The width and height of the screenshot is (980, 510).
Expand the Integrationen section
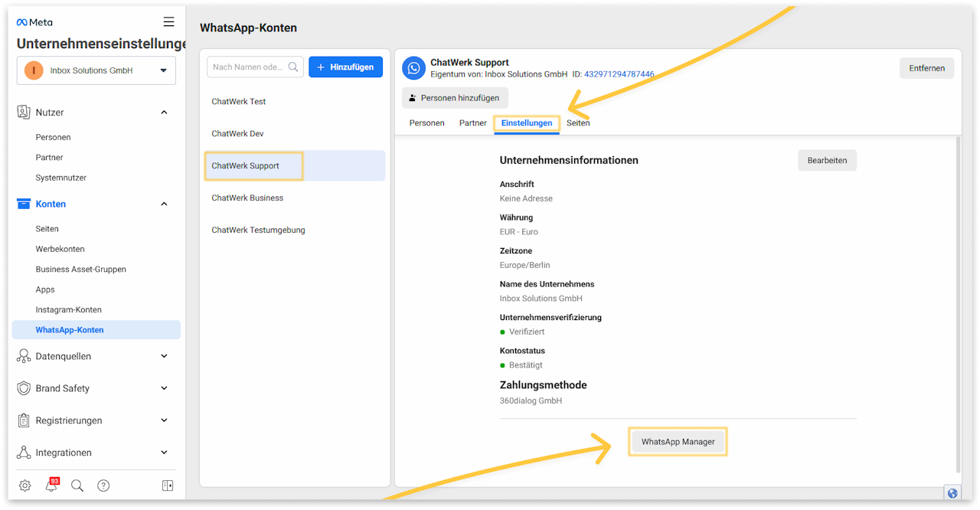click(x=164, y=453)
